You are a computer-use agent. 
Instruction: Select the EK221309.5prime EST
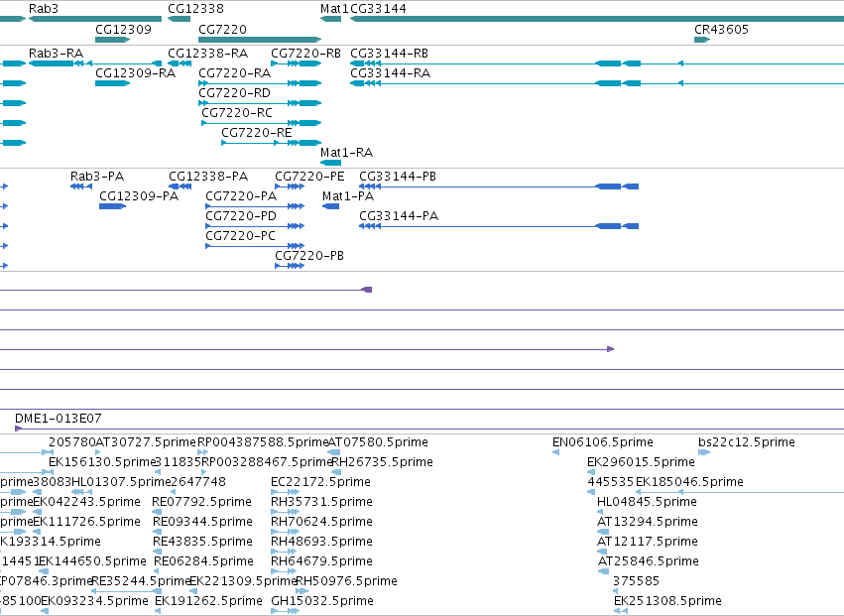[192, 592]
